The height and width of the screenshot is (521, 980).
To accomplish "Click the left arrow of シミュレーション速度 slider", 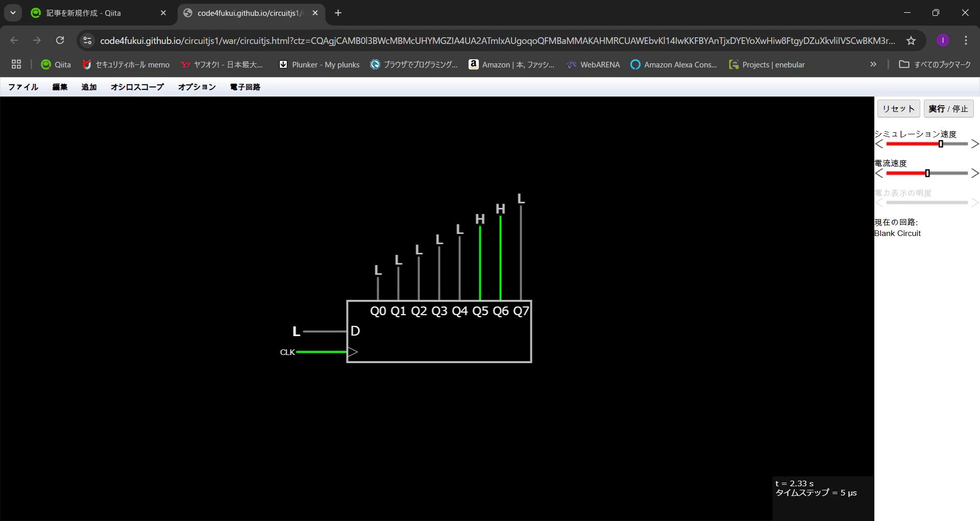I will point(879,144).
